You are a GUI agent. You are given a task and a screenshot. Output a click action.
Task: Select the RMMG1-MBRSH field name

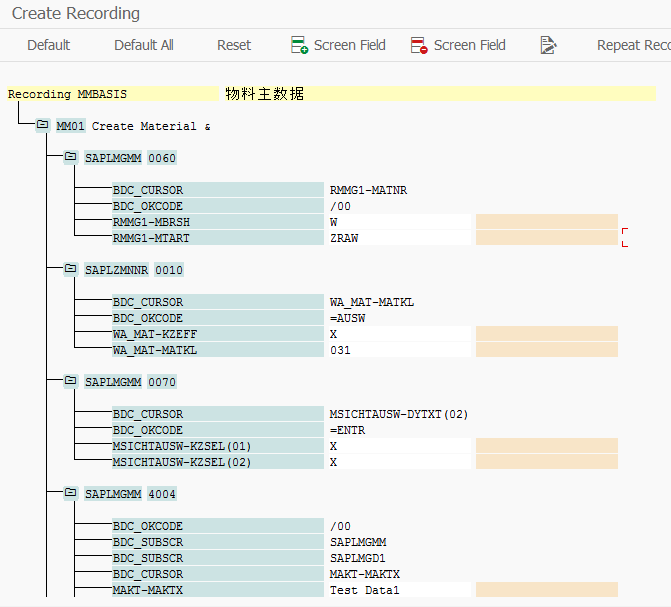point(218,222)
